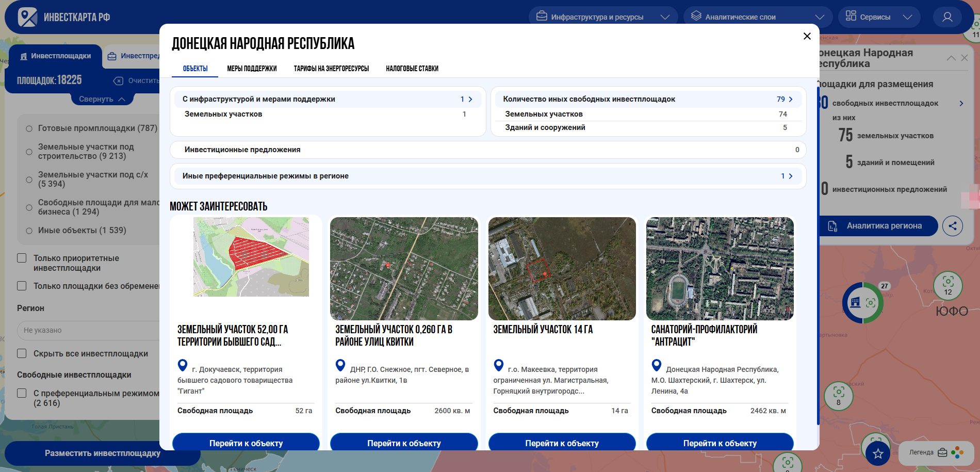Open the user profile icon

(947, 17)
